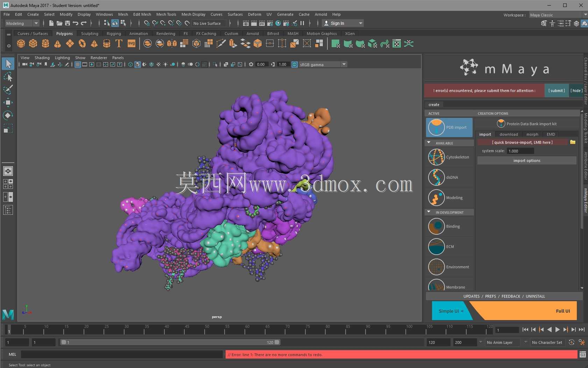588x368 pixels.
Task: Import SVG using the shelf icon
Action: [132, 44]
